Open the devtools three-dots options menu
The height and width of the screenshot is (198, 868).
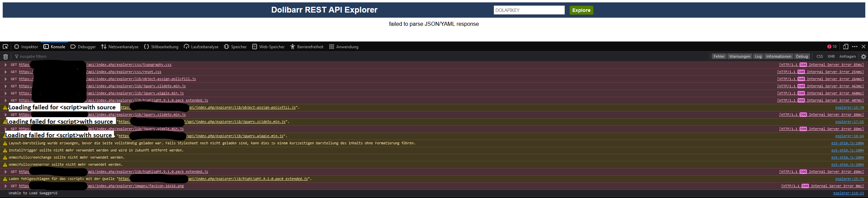[855, 47]
